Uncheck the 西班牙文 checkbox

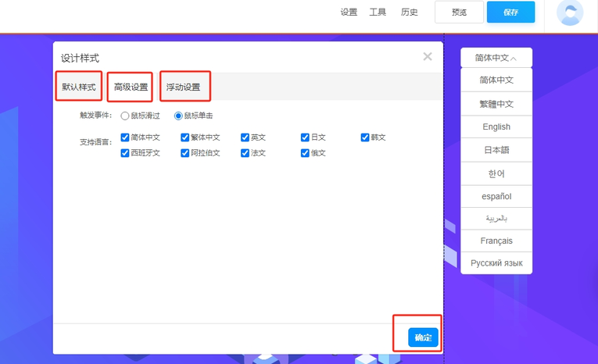coord(125,153)
